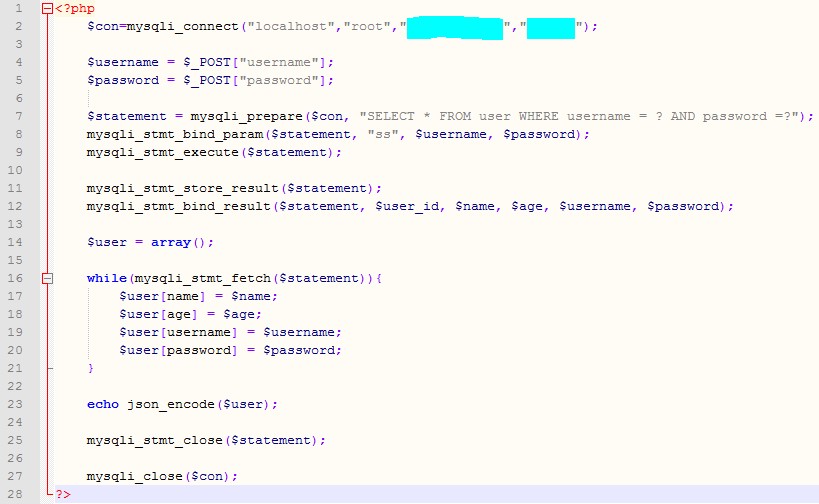819x504 pixels.
Task: Click the closing ?> tag
Action: (63, 494)
